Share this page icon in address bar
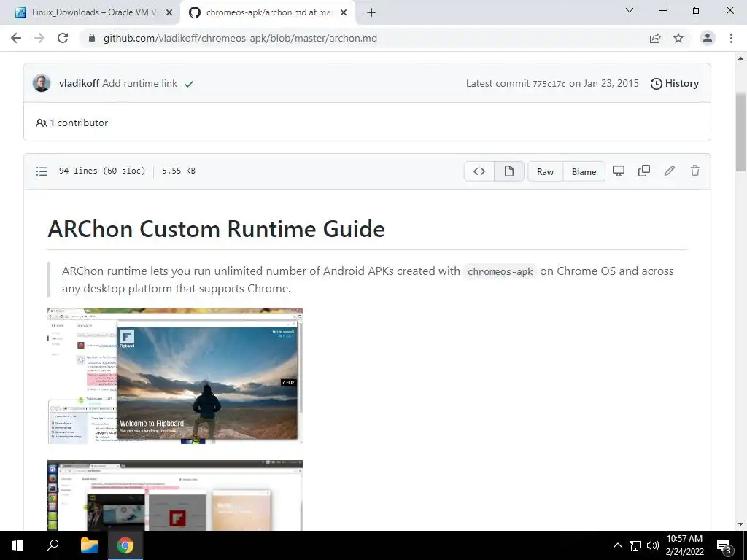The width and height of the screenshot is (747, 560). 655,38
